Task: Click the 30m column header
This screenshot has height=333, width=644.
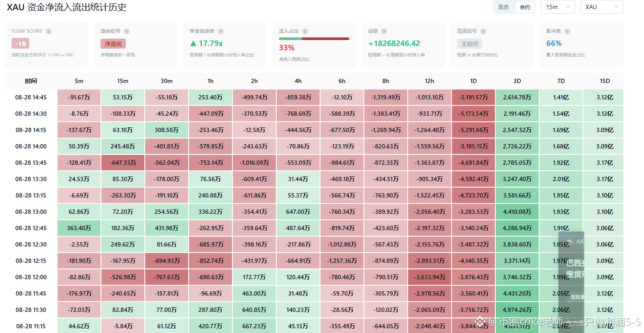Action: (x=167, y=81)
